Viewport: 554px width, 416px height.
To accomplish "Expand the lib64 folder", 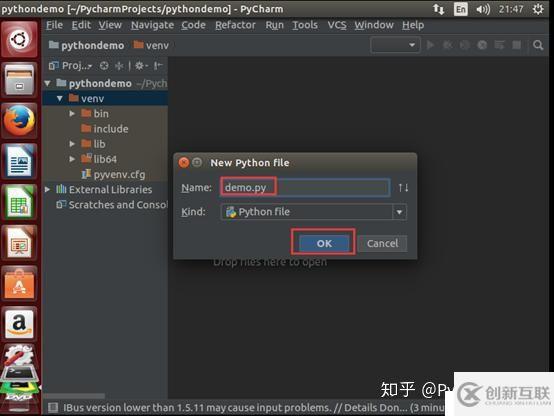I will point(72,159).
